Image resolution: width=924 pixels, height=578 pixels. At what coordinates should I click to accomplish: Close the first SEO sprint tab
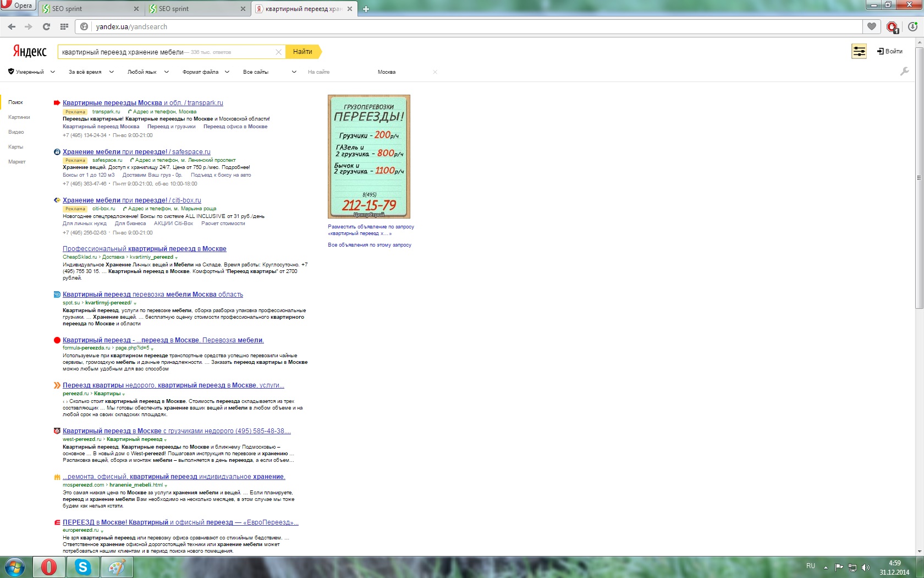[x=136, y=9]
